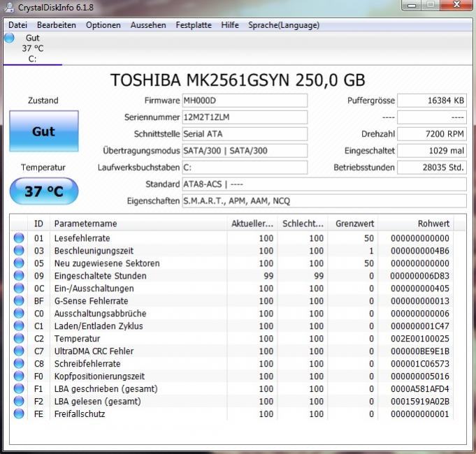The height and width of the screenshot is (454, 476).
Task: Click the CrystalDiskInfo title bar app icon
Action: coord(9,8)
